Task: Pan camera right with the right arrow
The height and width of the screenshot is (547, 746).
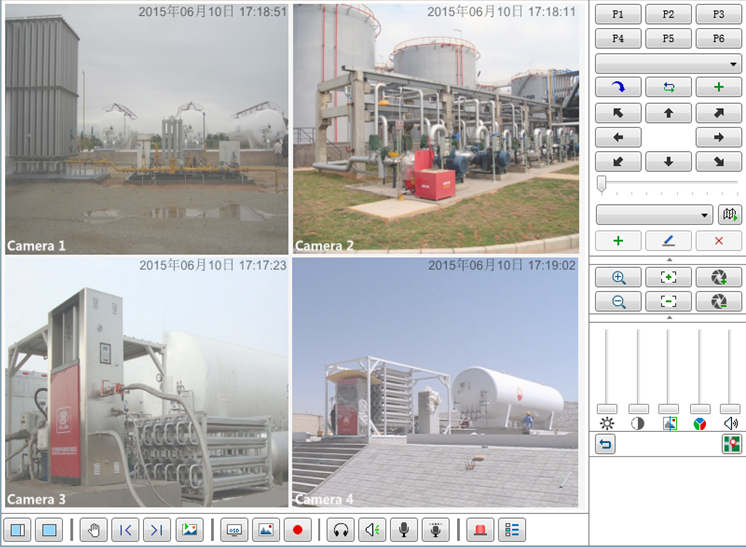Action: coord(718,137)
